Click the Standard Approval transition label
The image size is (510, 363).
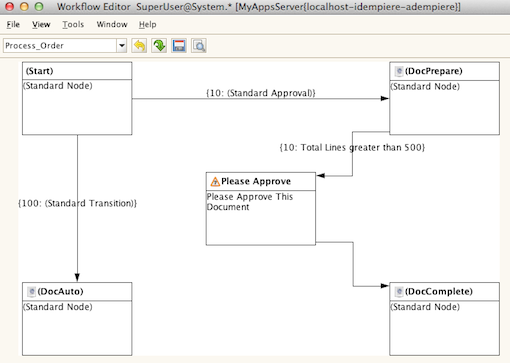[261, 93]
